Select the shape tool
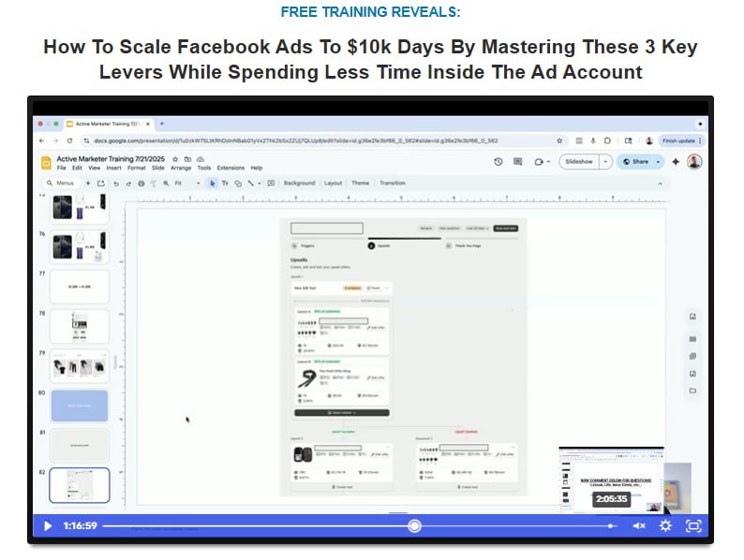The image size is (744, 560). pyautogui.click(x=238, y=184)
